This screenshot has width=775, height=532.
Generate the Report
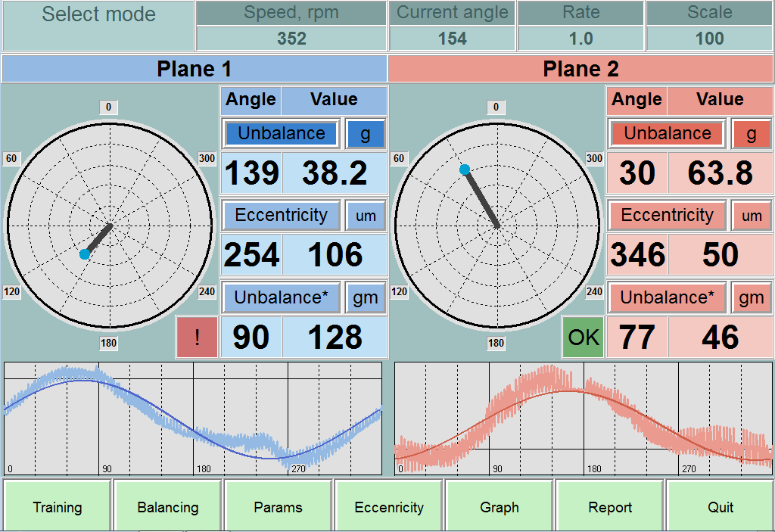(x=610, y=507)
